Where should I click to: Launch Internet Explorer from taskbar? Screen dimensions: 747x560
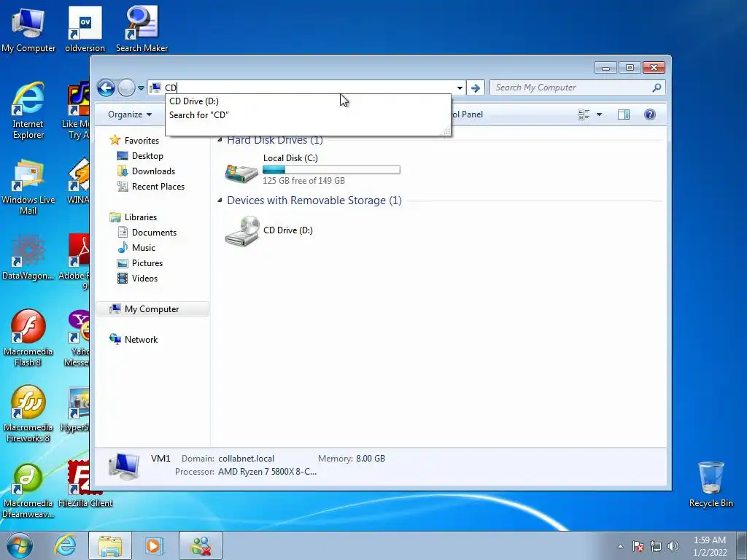click(65, 545)
